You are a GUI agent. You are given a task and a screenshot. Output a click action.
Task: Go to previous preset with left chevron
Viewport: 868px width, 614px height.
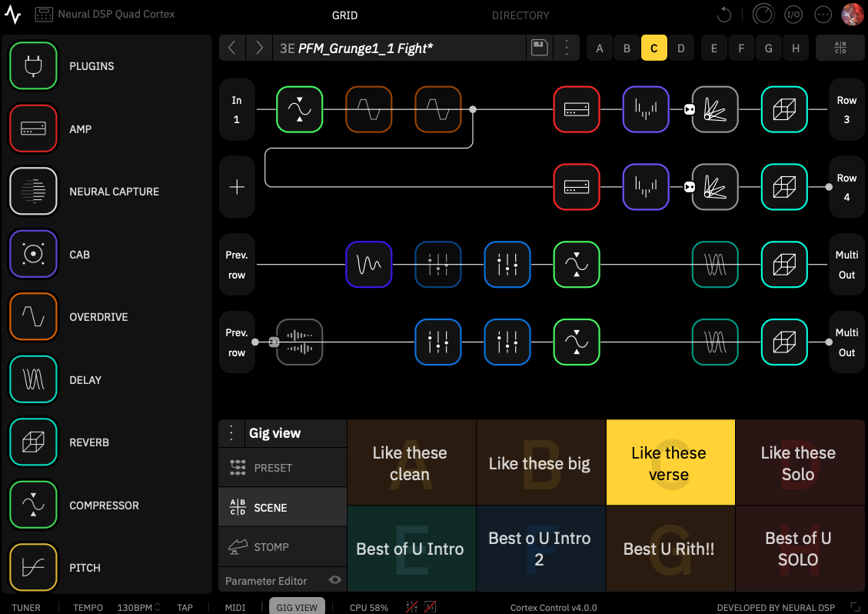click(x=232, y=48)
